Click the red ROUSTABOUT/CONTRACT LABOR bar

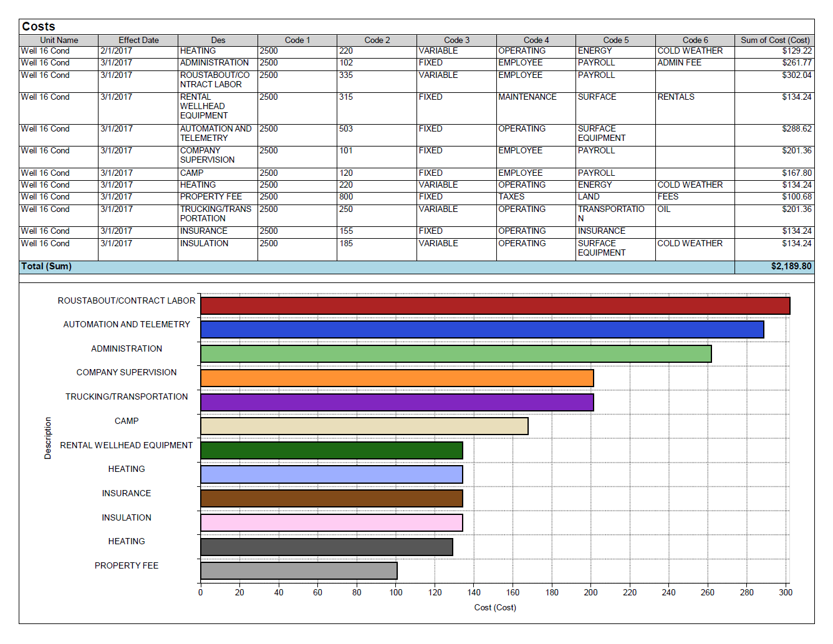pos(495,305)
